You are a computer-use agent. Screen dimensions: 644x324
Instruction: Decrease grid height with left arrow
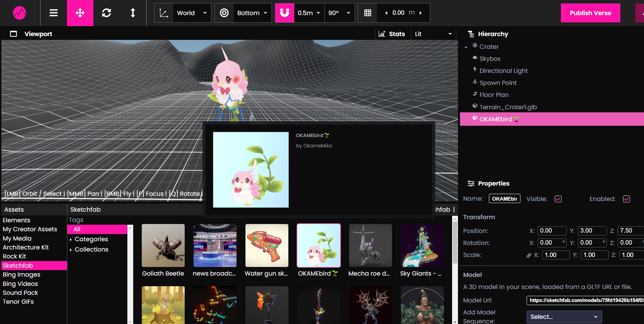pyautogui.click(x=386, y=13)
